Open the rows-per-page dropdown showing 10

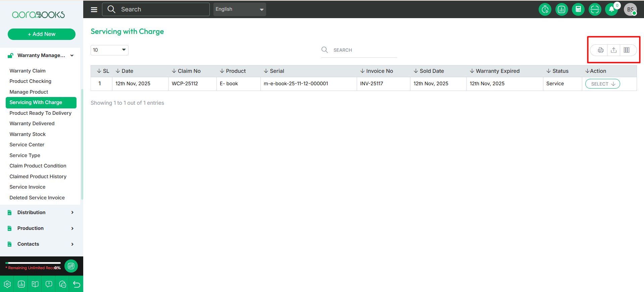tap(109, 50)
